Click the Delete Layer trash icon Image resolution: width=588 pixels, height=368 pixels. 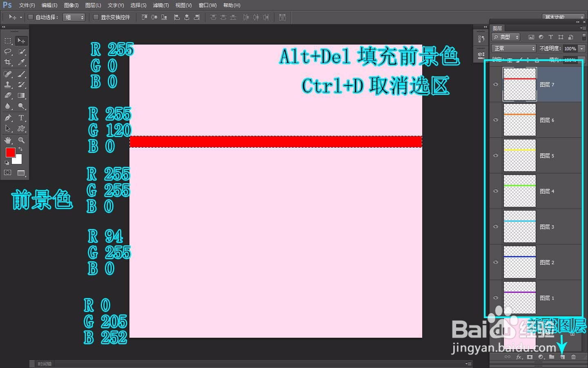click(x=574, y=357)
